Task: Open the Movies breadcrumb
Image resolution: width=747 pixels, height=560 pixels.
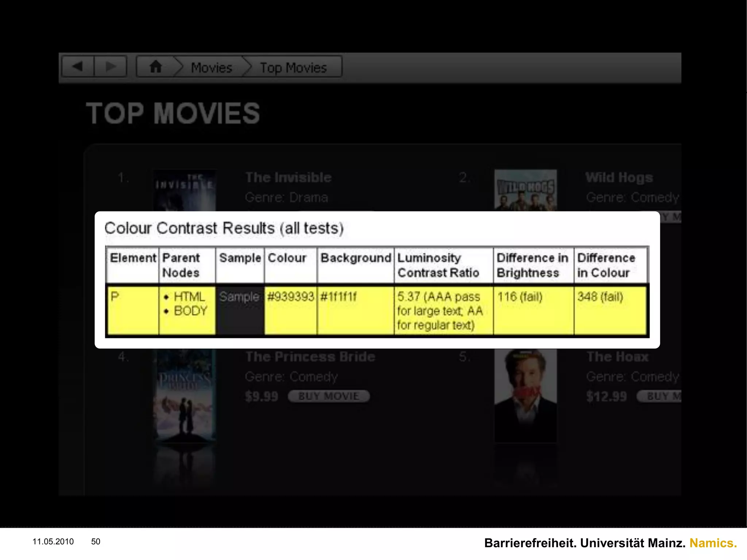Action: (x=212, y=68)
